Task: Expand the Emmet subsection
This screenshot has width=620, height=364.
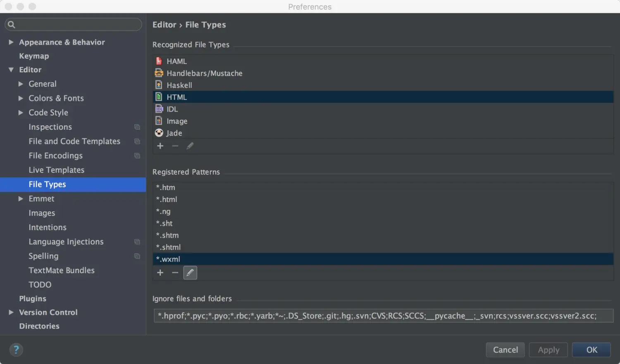Action: [21, 199]
